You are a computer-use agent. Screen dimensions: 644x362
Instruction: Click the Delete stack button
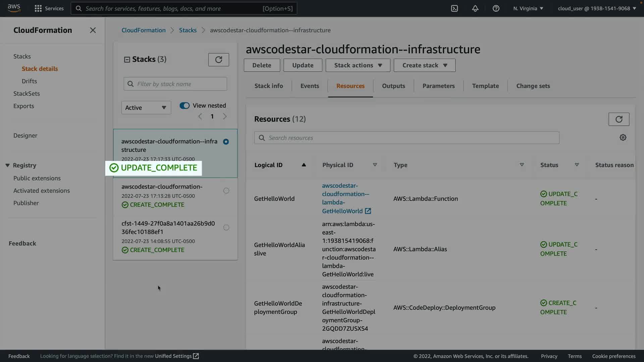tap(262, 65)
